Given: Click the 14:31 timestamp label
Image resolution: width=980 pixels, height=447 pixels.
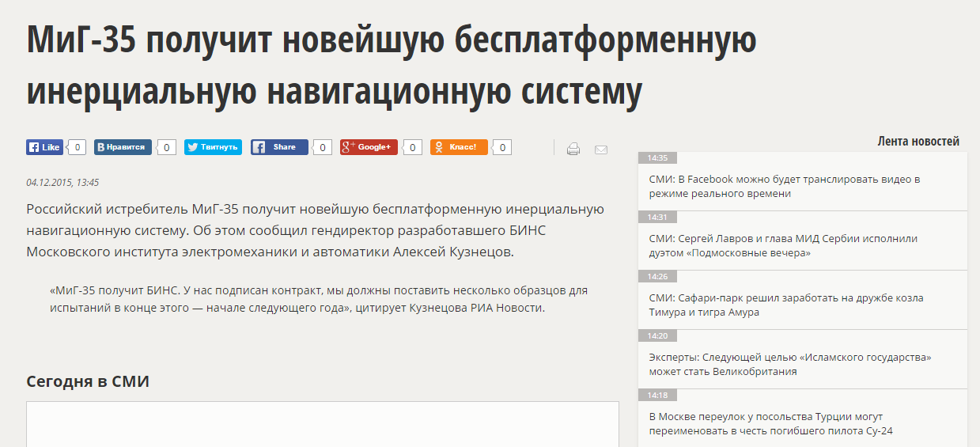Looking at the screenshot, I should pyautogui.click(x=657, y=217).
